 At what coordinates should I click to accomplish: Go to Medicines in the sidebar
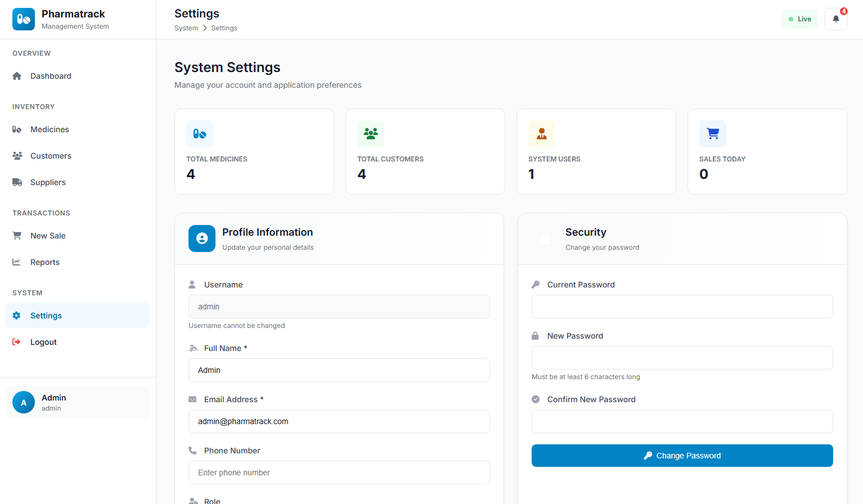pyautogui.click(x=50, y=129)
